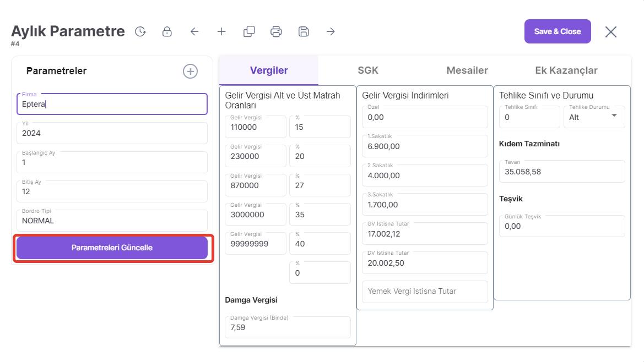Close the Aylık Parametre dialog
Screen dimensions: 644x362
tap(610, 32)
